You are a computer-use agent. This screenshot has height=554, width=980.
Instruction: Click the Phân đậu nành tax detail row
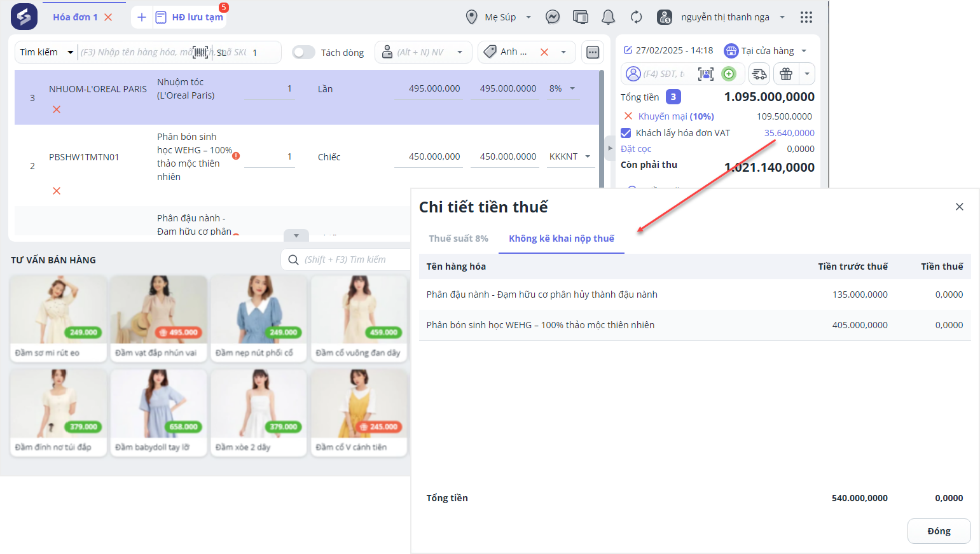(x=694, y=294)
